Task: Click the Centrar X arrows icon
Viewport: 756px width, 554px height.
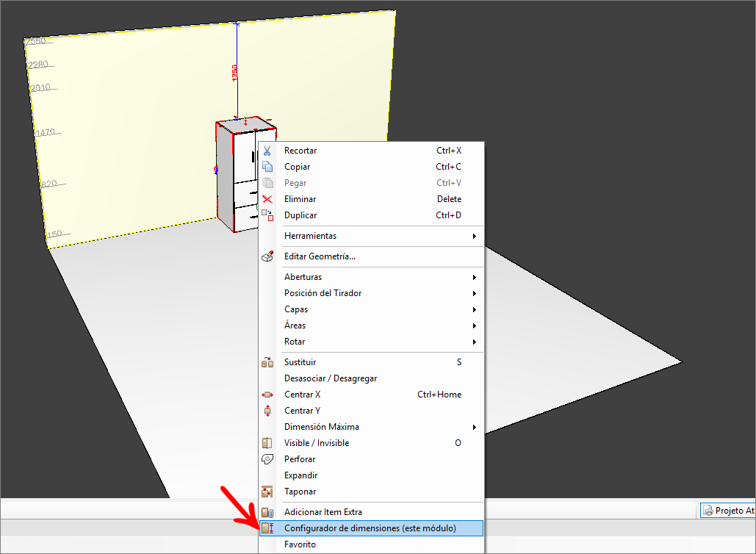Action: tap(267, 395)
